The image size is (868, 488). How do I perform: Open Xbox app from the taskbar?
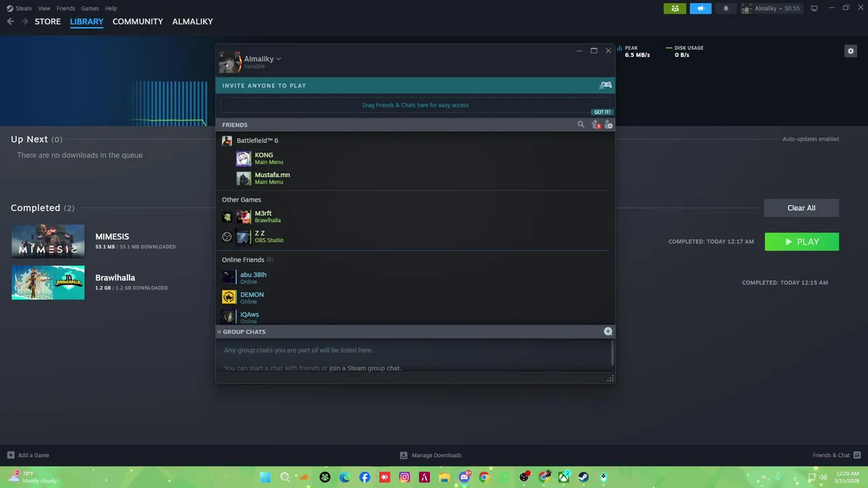(564, 477)
